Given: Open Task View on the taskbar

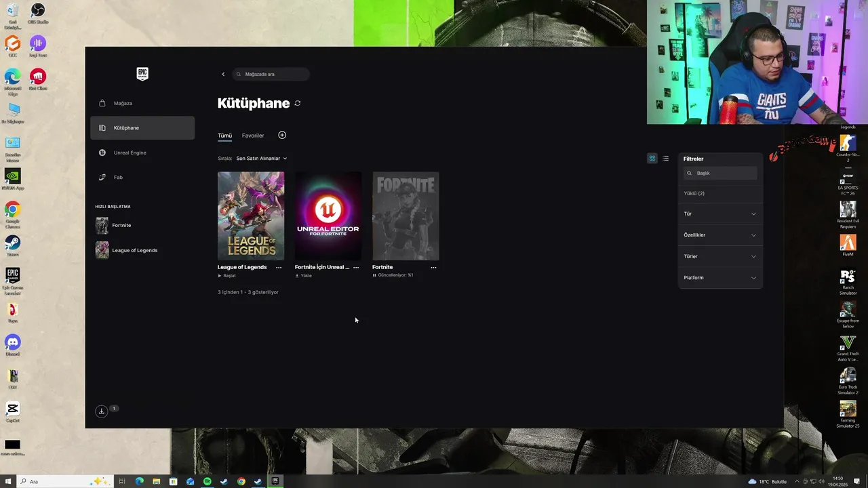Looking at the screenshot, I should pos(122,481).
